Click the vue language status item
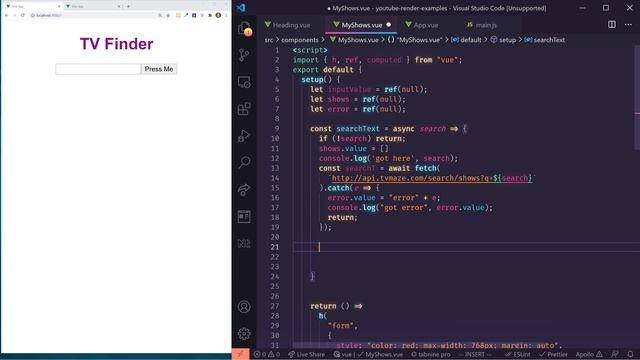 pos(342,354)
